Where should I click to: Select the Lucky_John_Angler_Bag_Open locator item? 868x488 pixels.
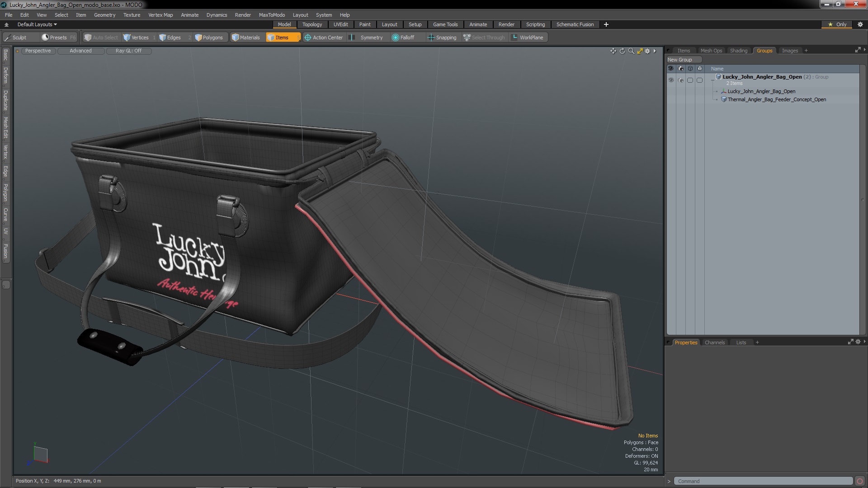(761, 91)
